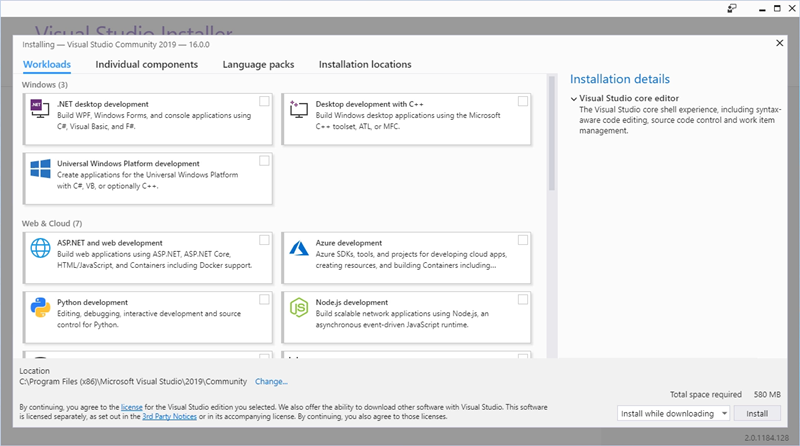This screenshot has width=800, height=446.
Task: Open the Language packs tab
Action: (x=258, y=64)
